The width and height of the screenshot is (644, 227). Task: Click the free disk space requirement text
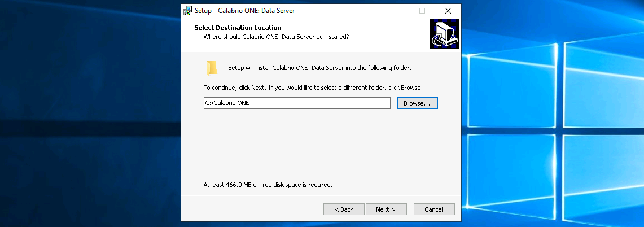tap(268, 185)
